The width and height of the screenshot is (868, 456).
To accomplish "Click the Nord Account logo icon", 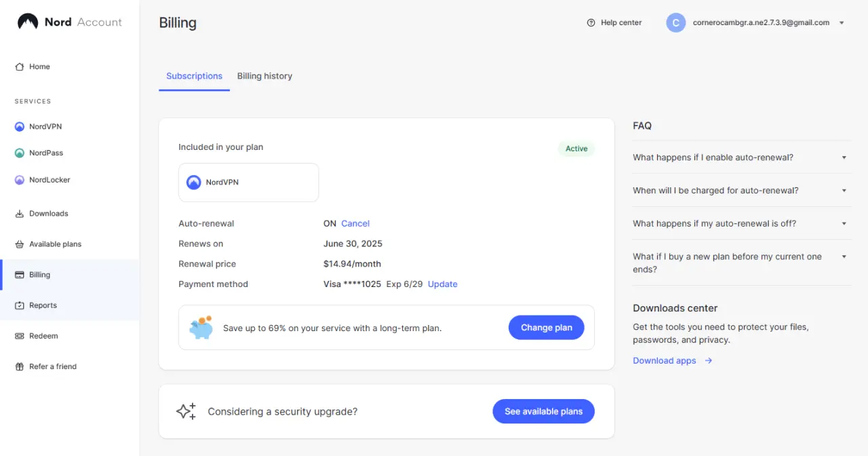I will pos(28,22).
